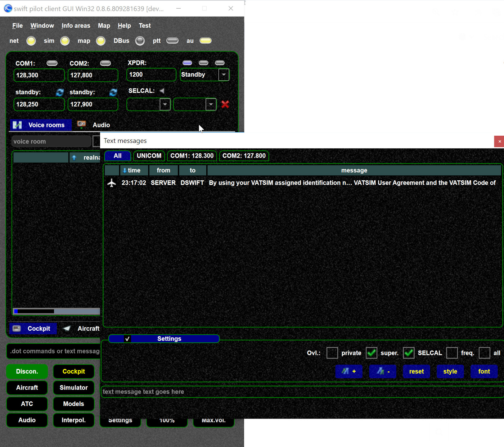Image resolution: width=504 pixels, height=447 pixels.
Task: Select the All messages tab
Action: tap(117, 156)
